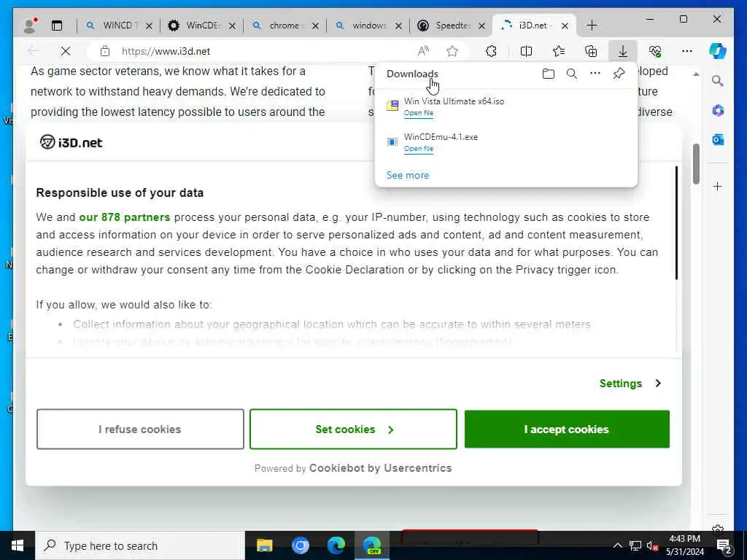Search downloads with magnifier icon

point(572,74)
